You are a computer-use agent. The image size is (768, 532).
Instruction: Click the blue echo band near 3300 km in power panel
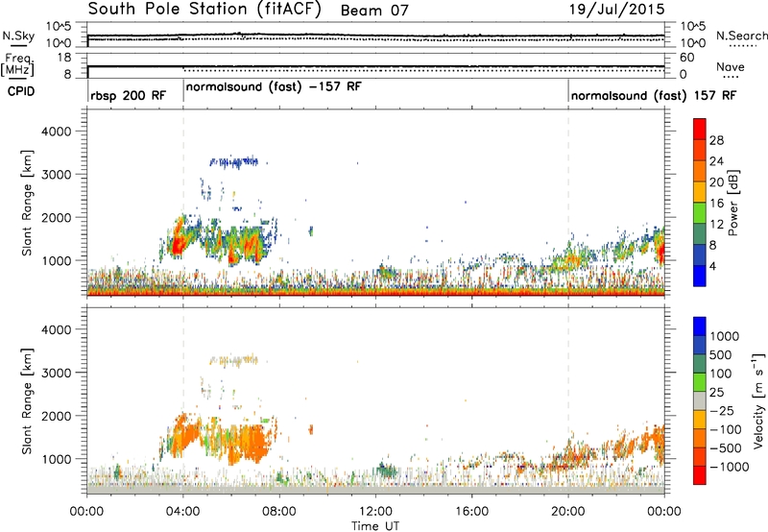click(x=234, y=161)
